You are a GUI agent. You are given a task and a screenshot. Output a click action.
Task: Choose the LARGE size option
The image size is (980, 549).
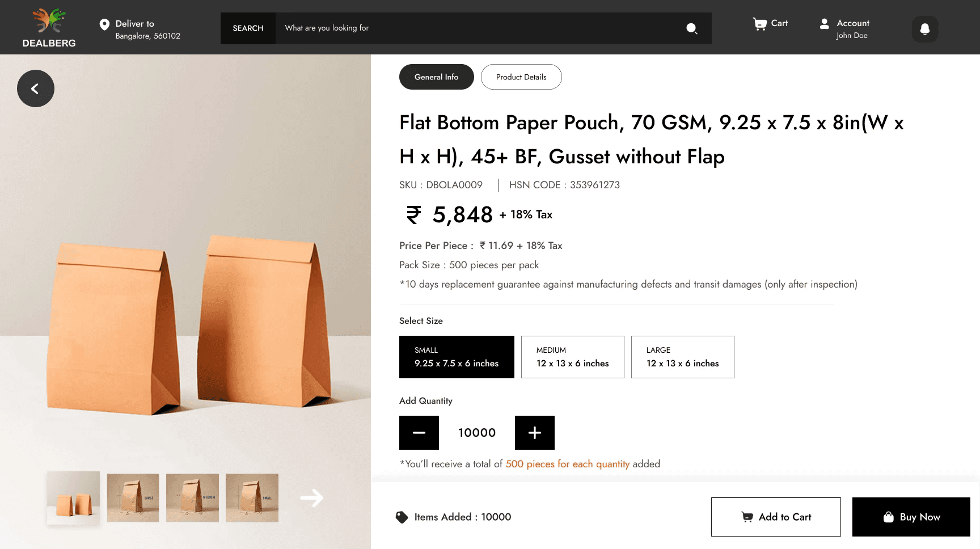coord(683,357)
